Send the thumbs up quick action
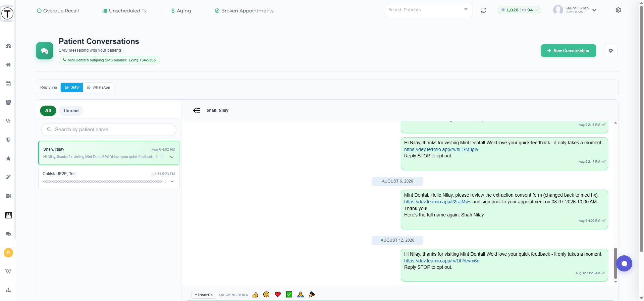 [255, 295]
